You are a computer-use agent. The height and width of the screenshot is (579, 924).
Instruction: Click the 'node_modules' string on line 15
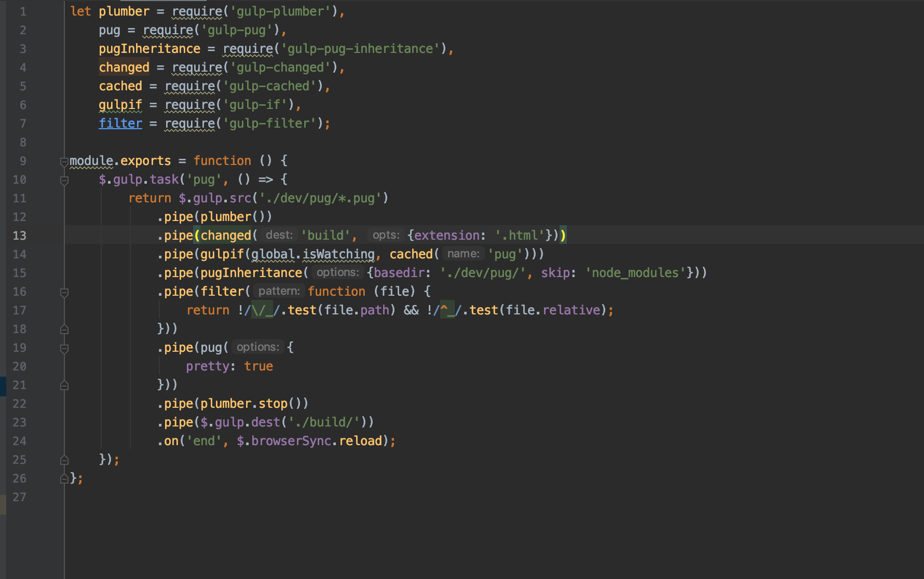click(636, 273)
